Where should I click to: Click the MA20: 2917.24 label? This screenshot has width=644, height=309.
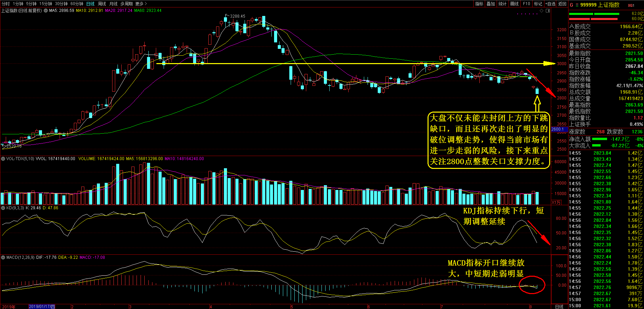pyautogui.click(x=119, y=11)
